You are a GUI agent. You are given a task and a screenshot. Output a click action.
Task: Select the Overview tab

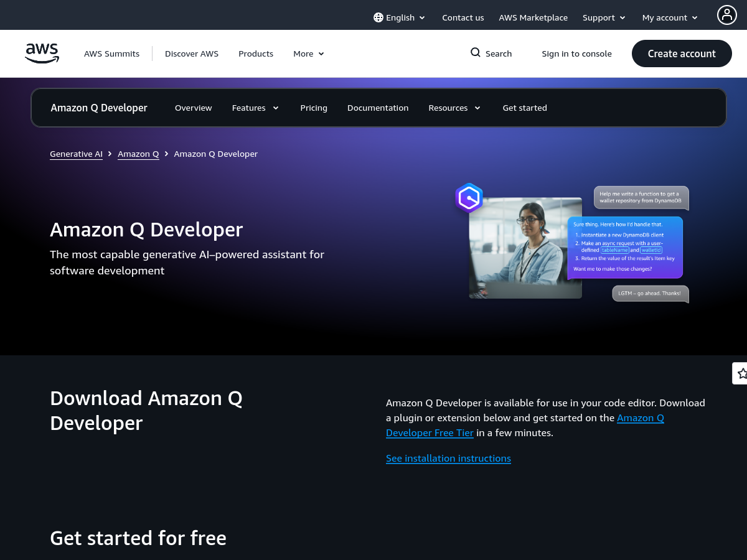[194, 108]
